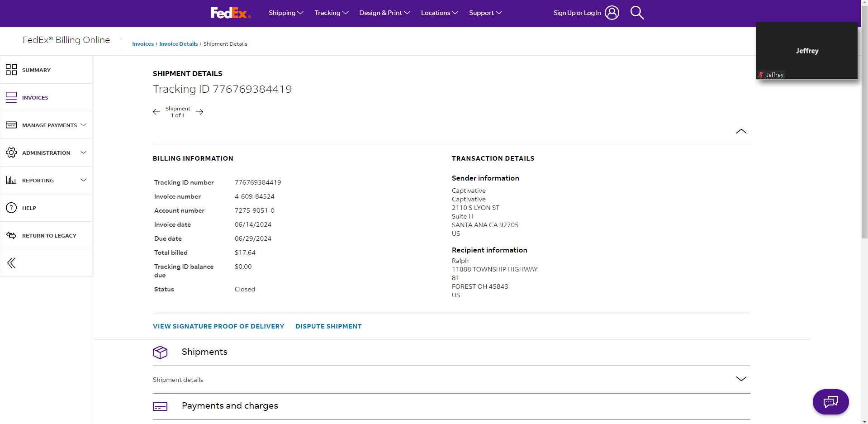The height and width of the screenshot is (424, 868).
Task: Go to Invoice Details breadcrumb link
Action: click(x=179, y=44)
